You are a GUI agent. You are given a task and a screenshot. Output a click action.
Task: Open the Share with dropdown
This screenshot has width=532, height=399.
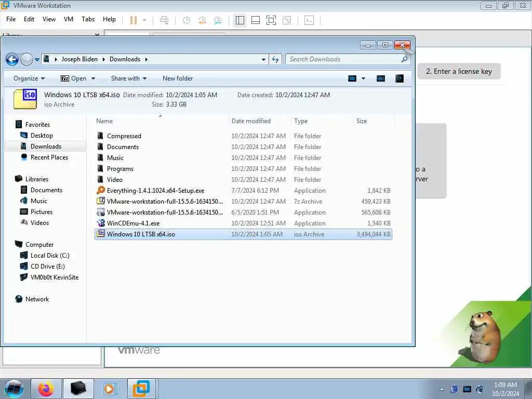(x=129, y=78)
